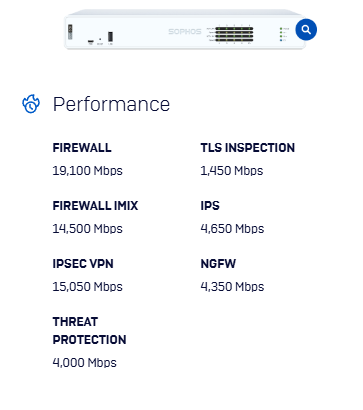The height and width of the screenshot is (410, 363).
Task: Click the 14,500 Mbps IMIX value
Action: coord(88,229)
